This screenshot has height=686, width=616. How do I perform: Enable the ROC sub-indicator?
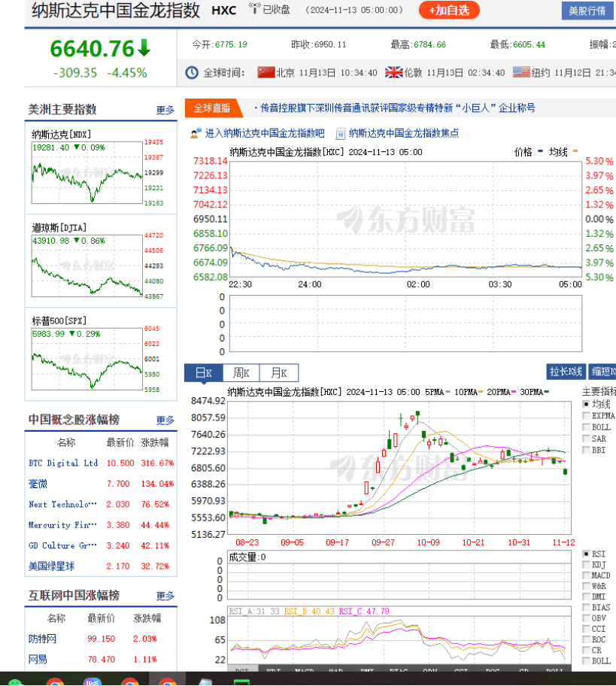[x=586, y=639]
